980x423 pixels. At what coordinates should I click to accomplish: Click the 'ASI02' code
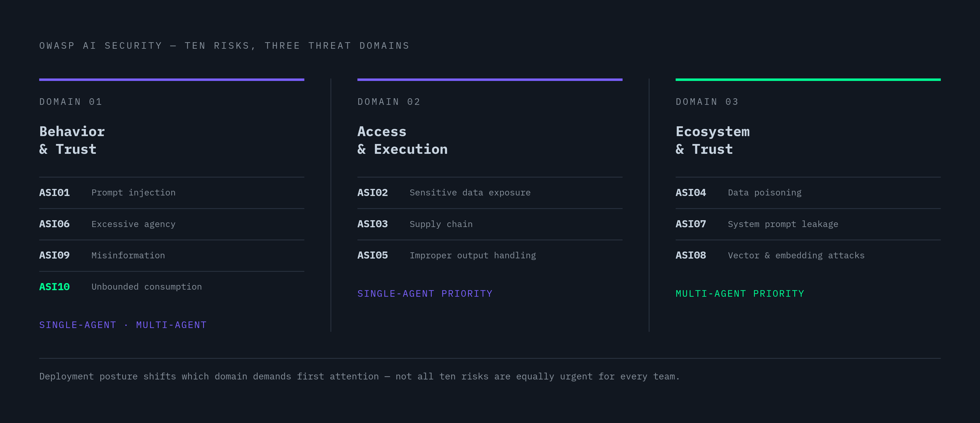pyautogui.click(x=372, y=192)
